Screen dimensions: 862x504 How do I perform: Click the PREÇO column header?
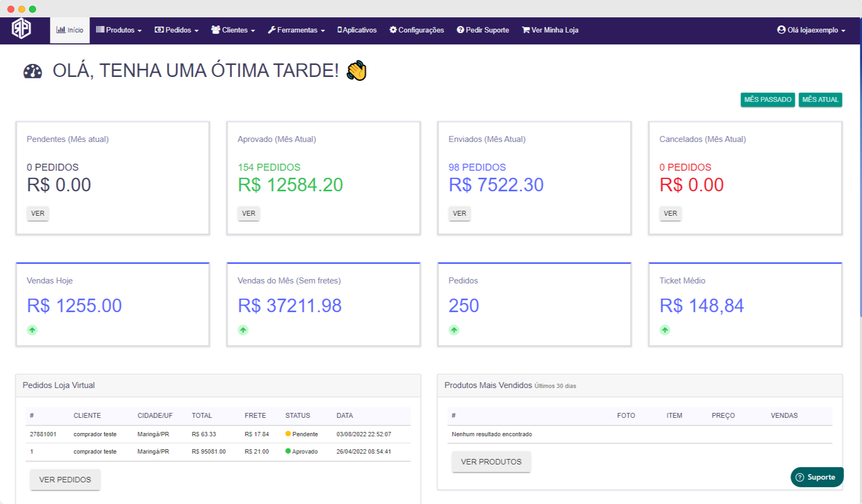tap(723, 416)
